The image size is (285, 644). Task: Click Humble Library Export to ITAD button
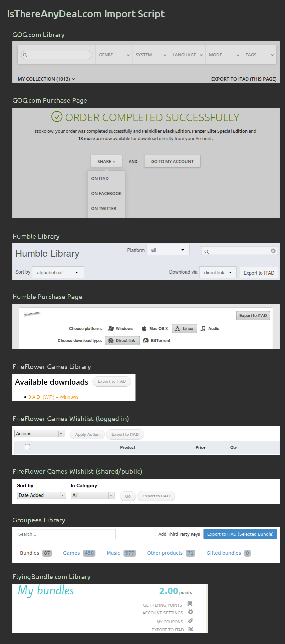[259, 273]
